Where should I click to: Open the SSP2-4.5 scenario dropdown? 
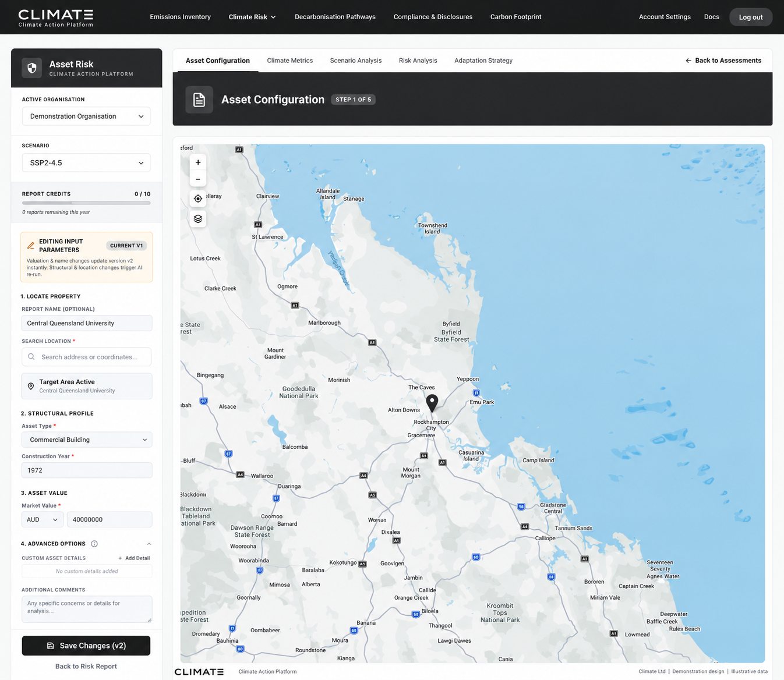86,163
